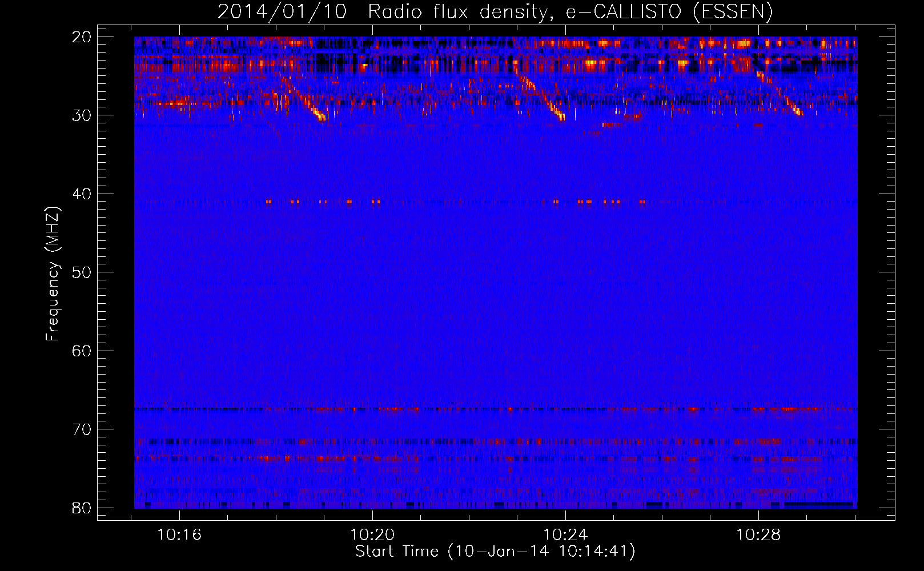Click the 10:24 time tick label
This screenshot has width=924, height=571.
click(x=565, y=535)
